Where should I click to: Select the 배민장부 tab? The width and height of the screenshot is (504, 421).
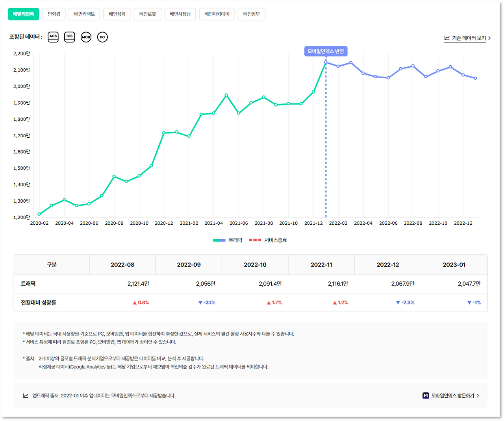252,14
